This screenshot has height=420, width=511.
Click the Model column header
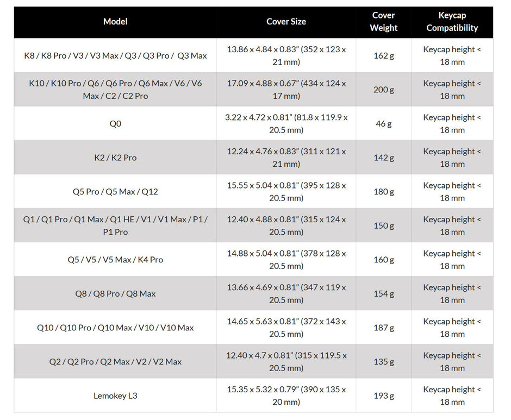[115, 22]
